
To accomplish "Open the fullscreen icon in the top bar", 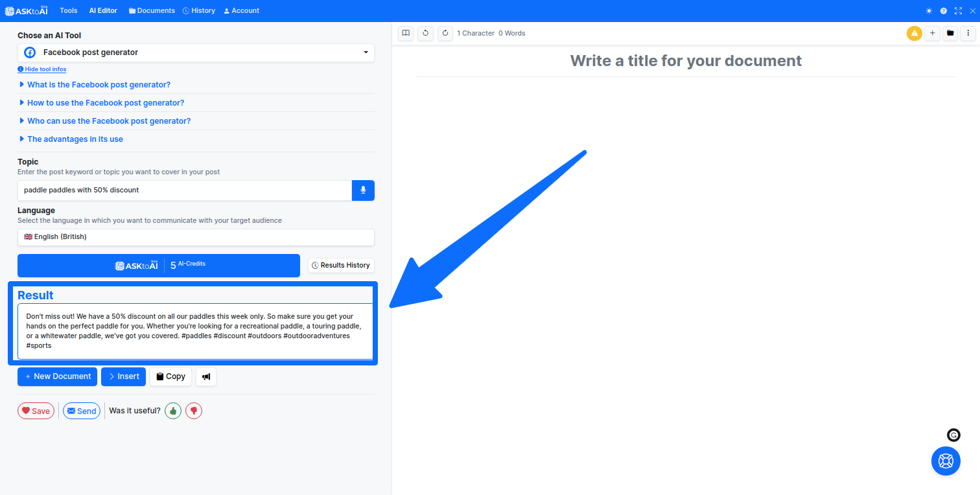I will point(958,10).
